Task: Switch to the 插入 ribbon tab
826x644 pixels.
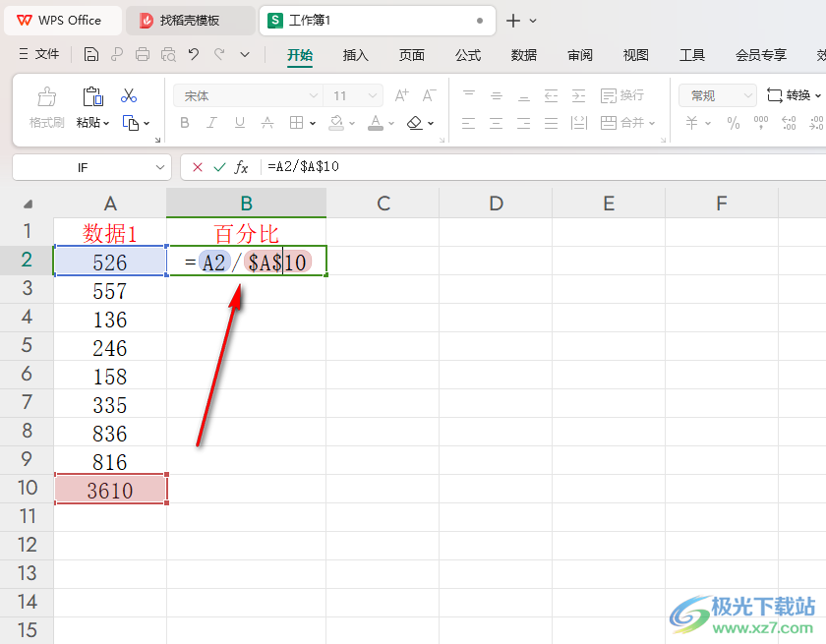Action: click(x=356, y=55)
